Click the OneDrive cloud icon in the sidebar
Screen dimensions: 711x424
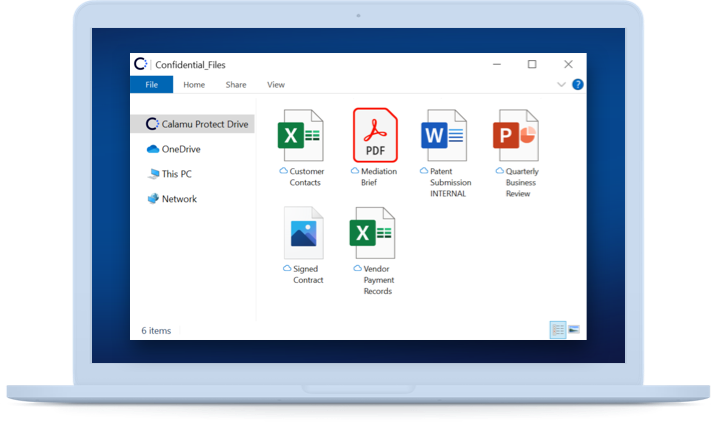tap(153, 149)
